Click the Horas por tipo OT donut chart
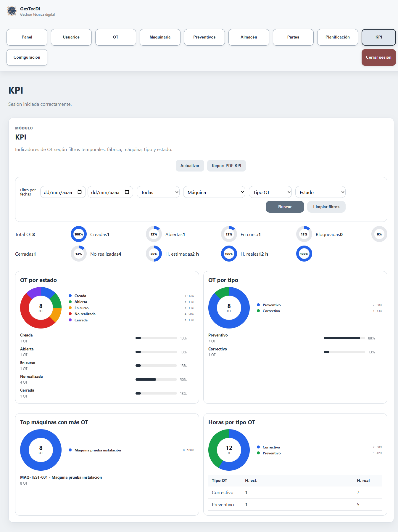 [x=229, y=450]
